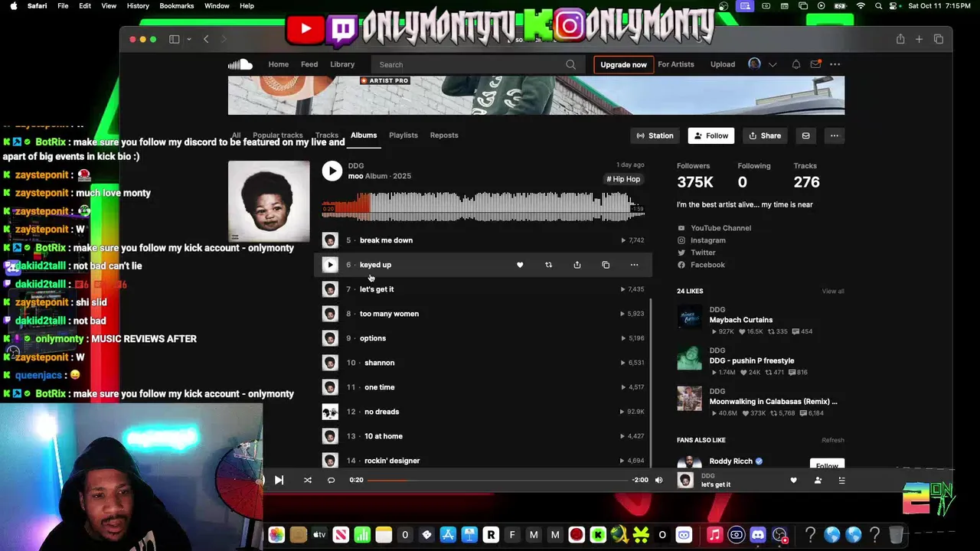The image size is (980, 551).
Task: Select track too many women
Action: [x=389, y=314]
